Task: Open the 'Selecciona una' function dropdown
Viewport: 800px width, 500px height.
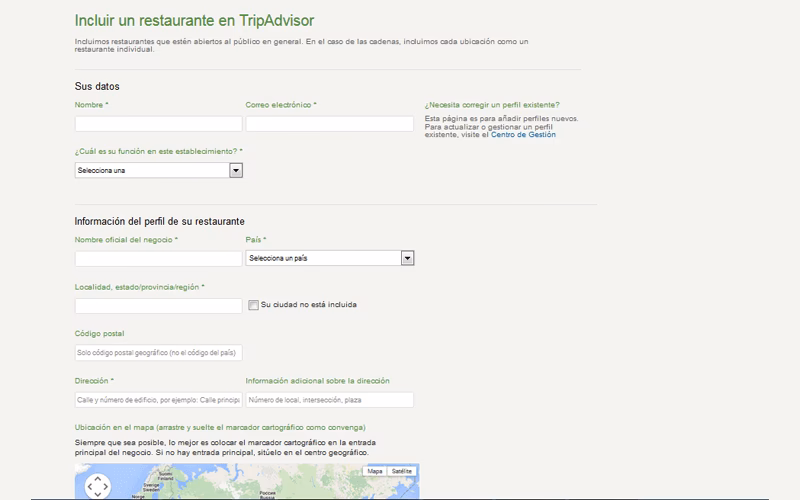Action: 159,170
